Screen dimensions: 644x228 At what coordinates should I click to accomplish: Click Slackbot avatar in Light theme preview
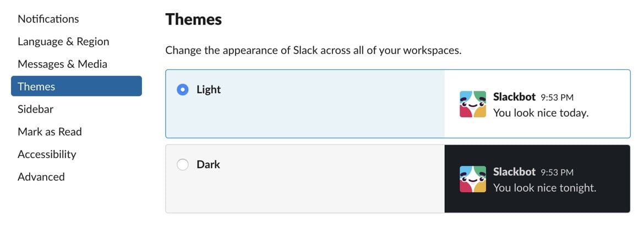473,104
